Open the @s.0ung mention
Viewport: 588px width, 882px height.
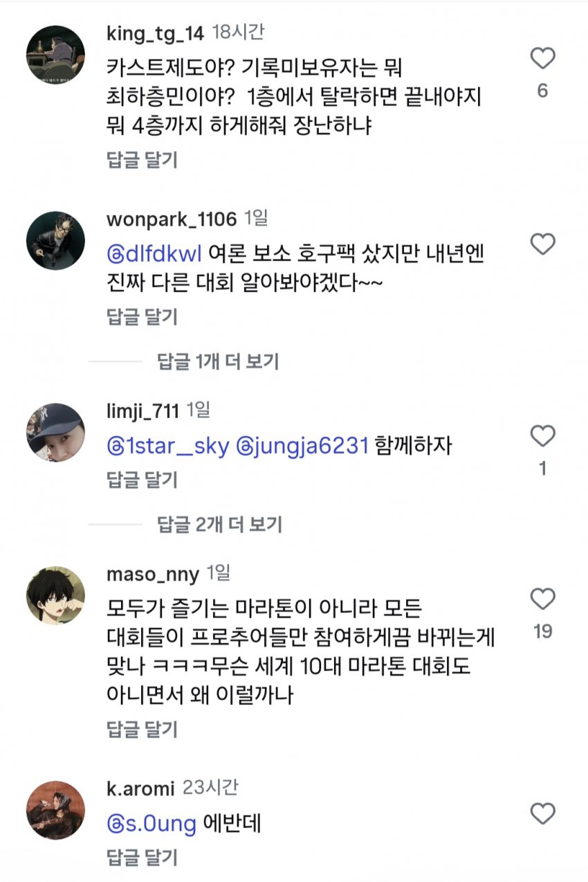click(152, 824)
